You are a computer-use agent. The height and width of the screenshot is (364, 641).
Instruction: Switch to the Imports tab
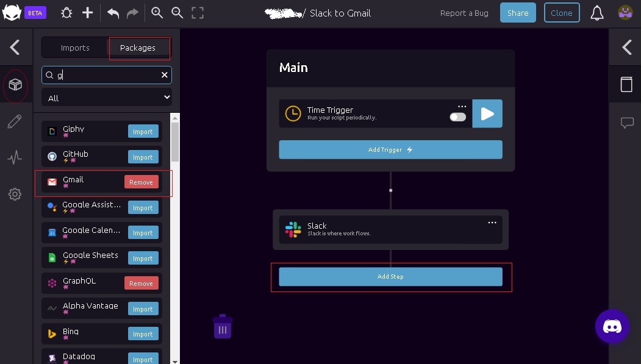(75, 48)
